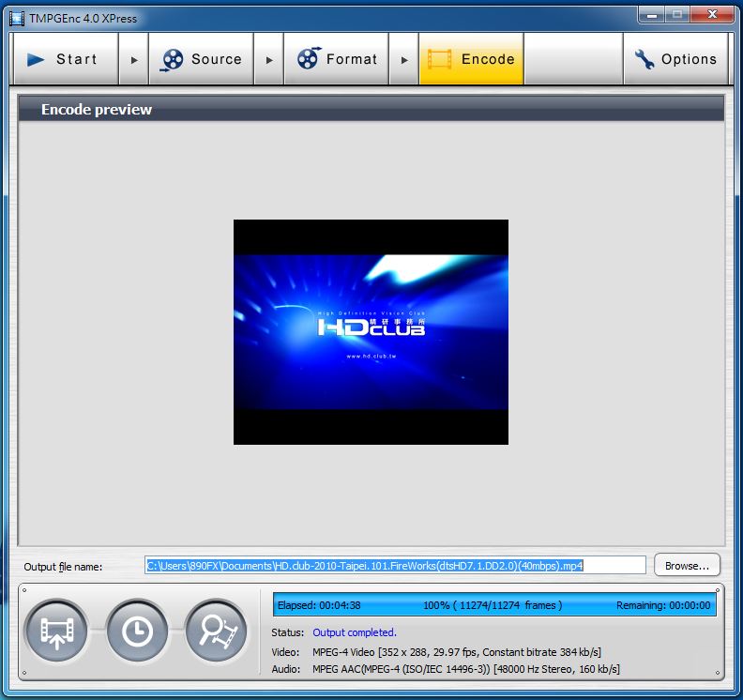
Task: Open Options with the wrench icon
Action: click(x=675, y=59)
